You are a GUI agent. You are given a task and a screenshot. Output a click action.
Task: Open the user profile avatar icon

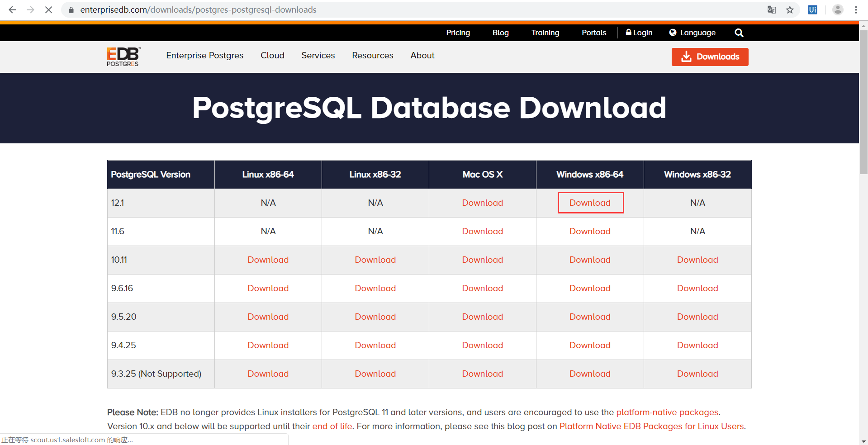(838, 9)
